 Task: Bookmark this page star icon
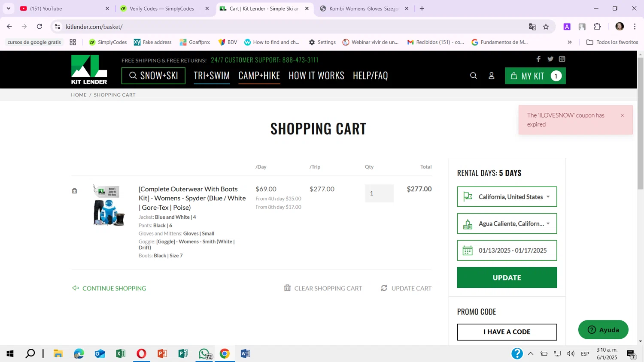(x=546, y=27)
